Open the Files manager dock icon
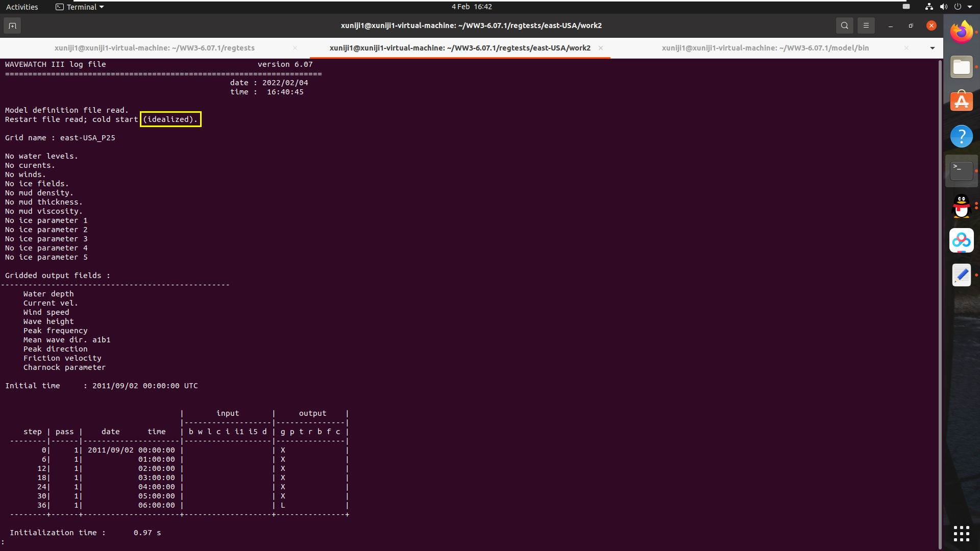This screenshot has height=551, width=980. tap(962, 67)
